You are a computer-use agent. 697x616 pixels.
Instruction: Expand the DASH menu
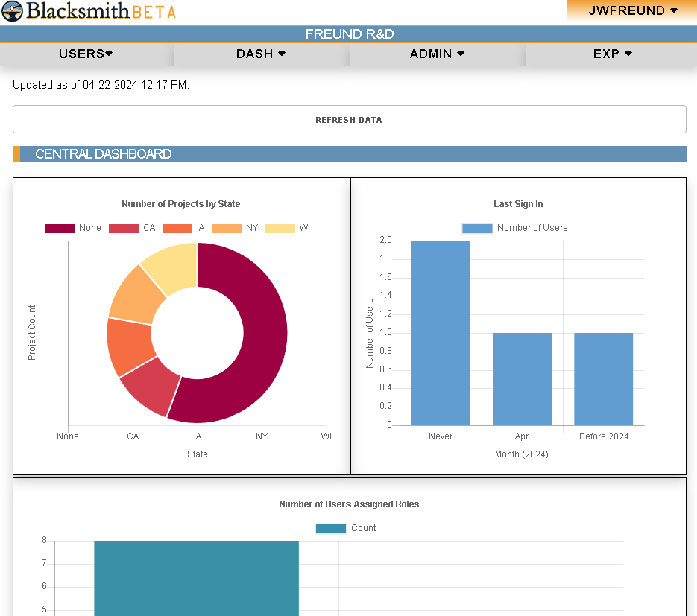[x=261, y=54]
